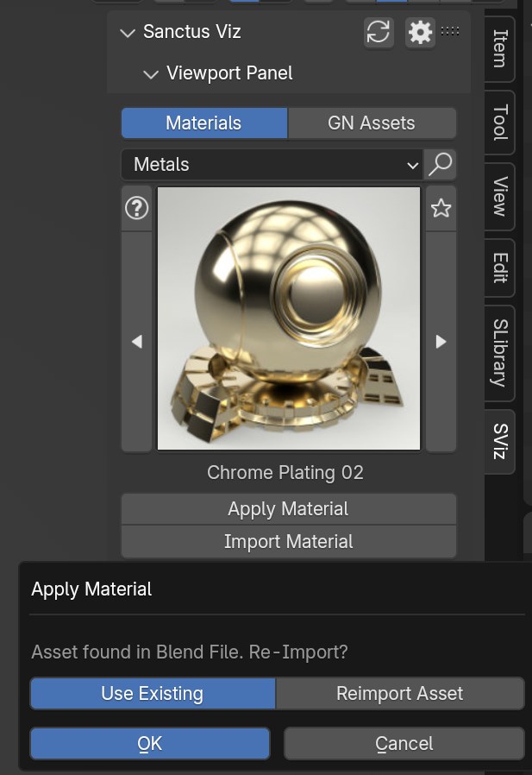Choose the Reimport Asset option
The image size is (532, 775).
click(x=400, y=693)
